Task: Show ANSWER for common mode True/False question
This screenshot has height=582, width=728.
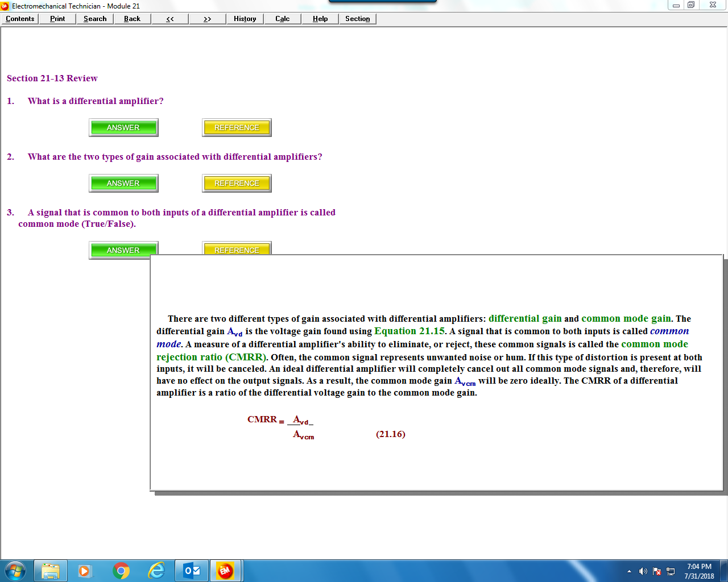Action: tap(123, 248)
